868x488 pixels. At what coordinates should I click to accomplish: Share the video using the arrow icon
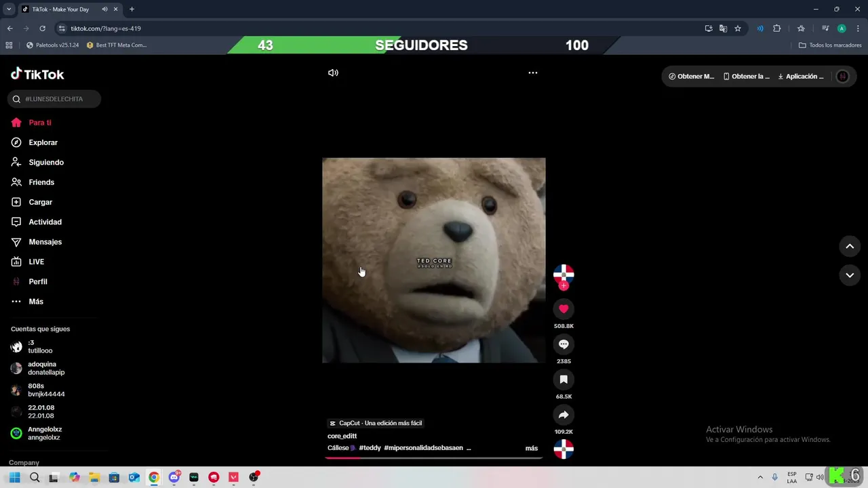coord(564,415)
